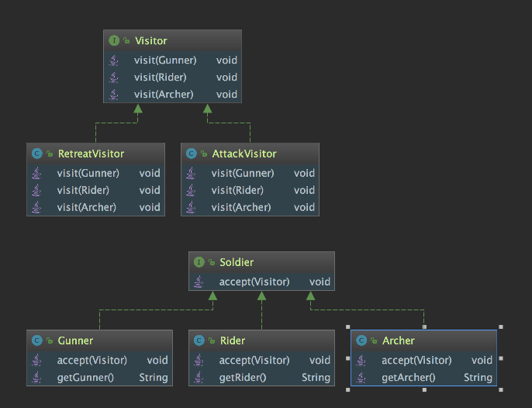Screen dimensions: 532x408
Task: Click the Rider class icon
Action: tap(199, 341)
